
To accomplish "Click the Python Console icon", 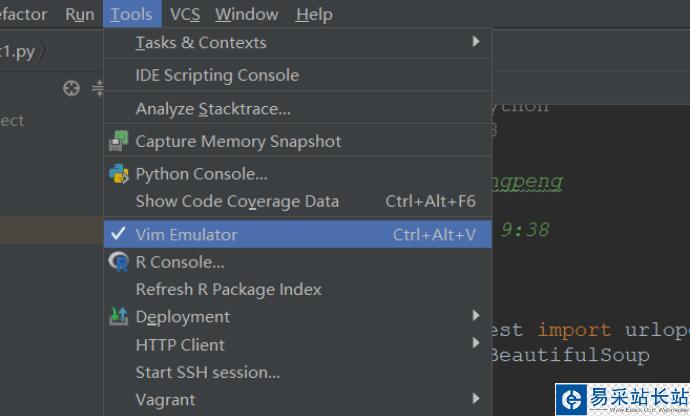I will pos(119,174).
